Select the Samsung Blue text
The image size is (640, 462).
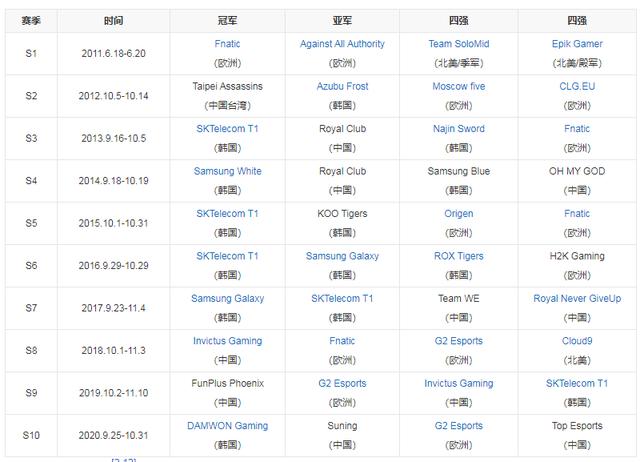point(459,171)
